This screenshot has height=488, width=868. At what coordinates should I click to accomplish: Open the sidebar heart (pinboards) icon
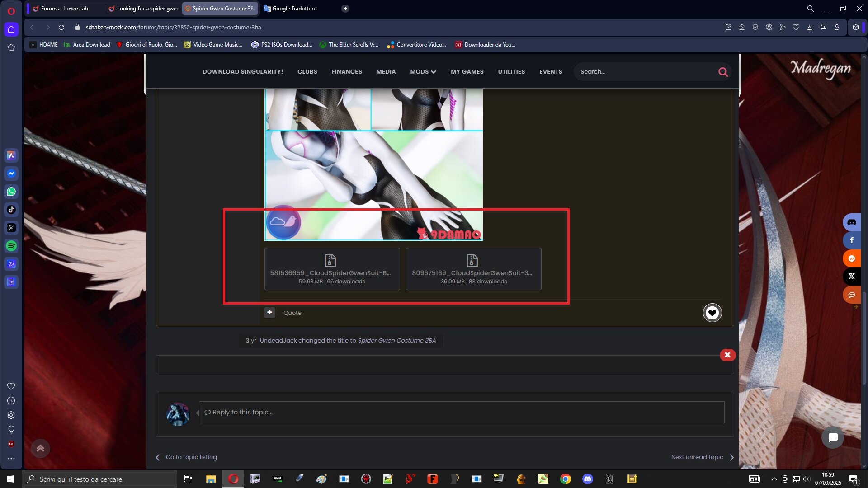click(x=11, y=386)
